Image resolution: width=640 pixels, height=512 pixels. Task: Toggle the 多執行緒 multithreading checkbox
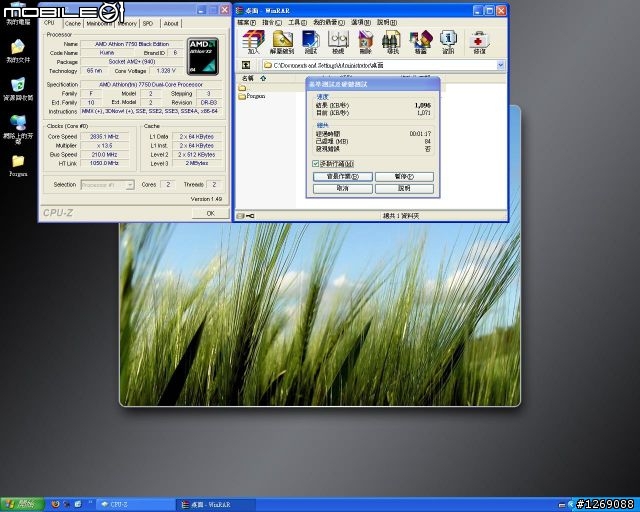315,164
